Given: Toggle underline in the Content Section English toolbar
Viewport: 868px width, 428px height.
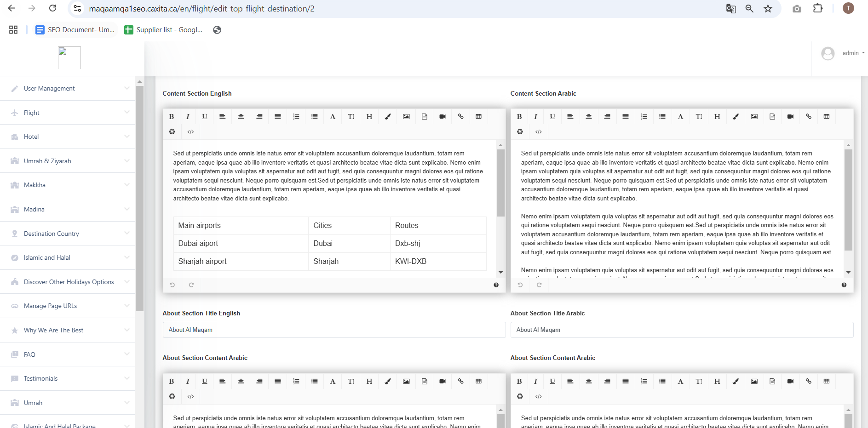Looking at the screenshot, I should pos(205,117).
